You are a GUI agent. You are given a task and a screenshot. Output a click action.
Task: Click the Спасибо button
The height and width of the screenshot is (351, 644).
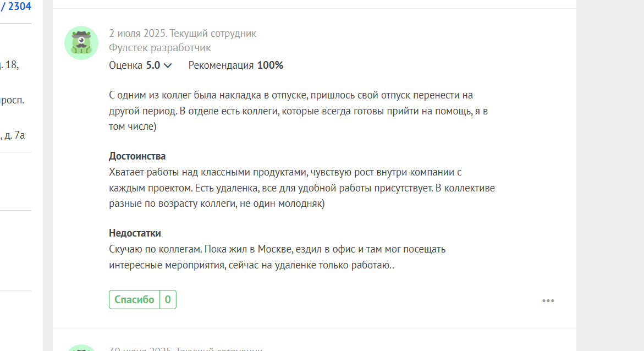134,300
